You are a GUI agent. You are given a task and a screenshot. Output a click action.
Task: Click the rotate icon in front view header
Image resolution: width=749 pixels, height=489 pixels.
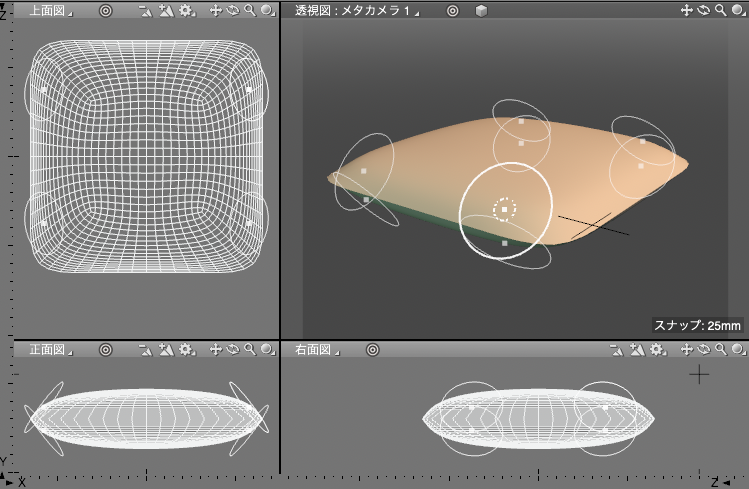point(232,350)
